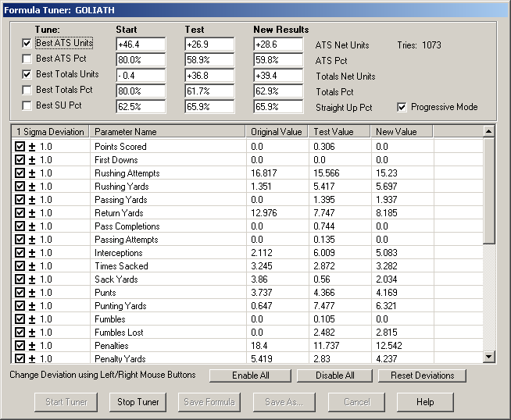Open Help for the Formula Tuner
This screenshot has width=511, height=420.
tap(425, 402)
